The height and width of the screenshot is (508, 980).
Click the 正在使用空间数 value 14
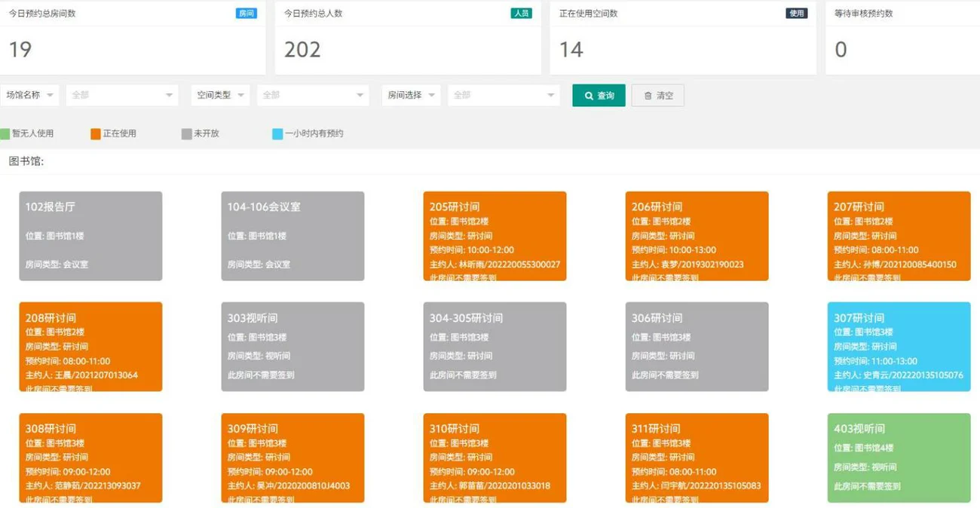click(x=571, y=50)
